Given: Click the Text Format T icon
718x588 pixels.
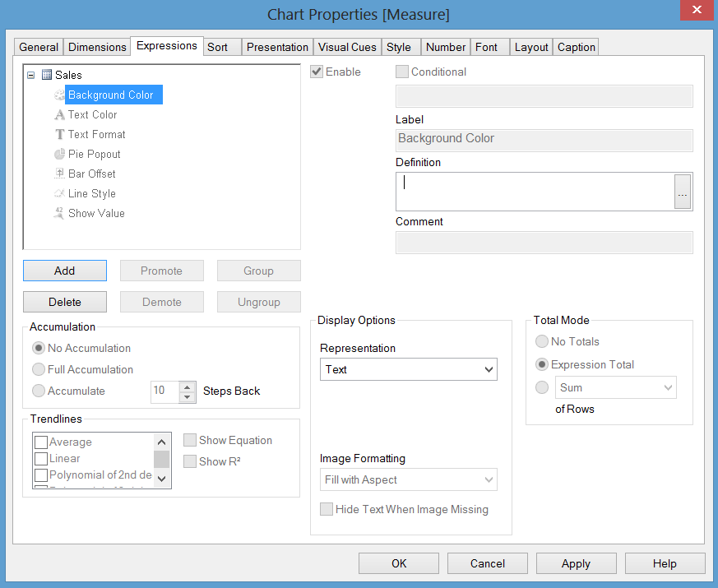Looking at the screenshot, I should [x=59, y=134].
